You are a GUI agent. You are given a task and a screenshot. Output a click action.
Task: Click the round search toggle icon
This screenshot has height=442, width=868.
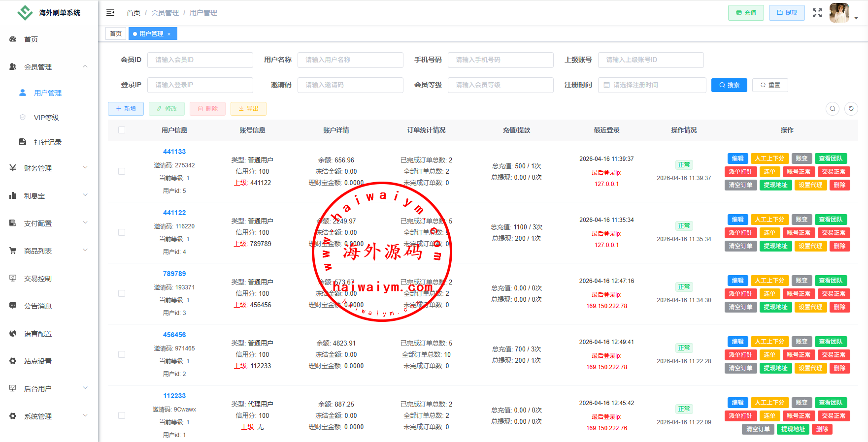pos(833,109)
